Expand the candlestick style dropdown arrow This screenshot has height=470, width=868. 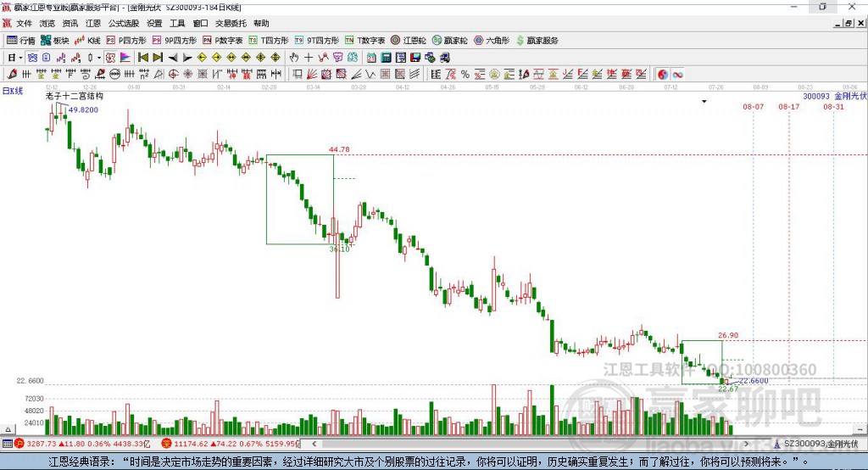(98, 58)
